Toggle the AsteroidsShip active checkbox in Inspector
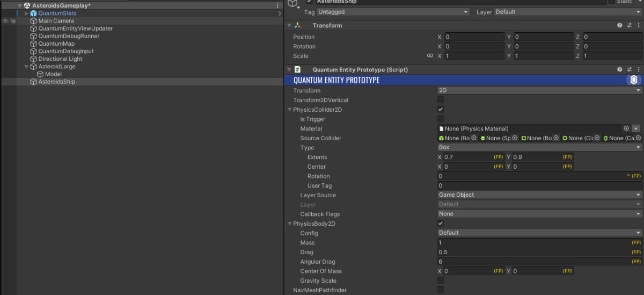 click(309, 2)
